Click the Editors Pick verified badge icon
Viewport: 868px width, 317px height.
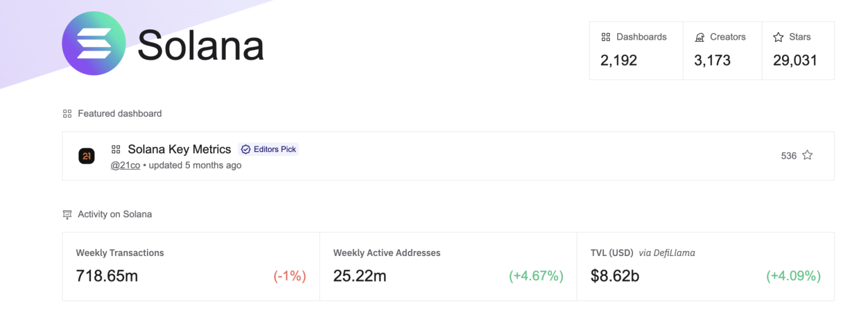click(x=246, y=149)
